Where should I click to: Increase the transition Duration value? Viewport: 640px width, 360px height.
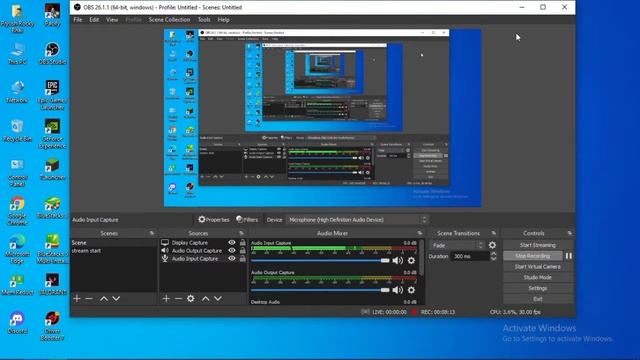pos(493,253)
